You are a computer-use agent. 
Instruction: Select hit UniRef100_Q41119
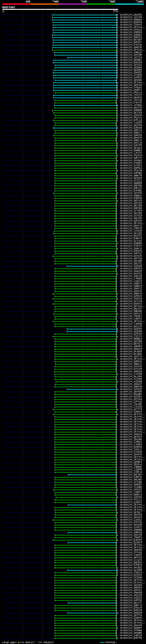[131, 326]
